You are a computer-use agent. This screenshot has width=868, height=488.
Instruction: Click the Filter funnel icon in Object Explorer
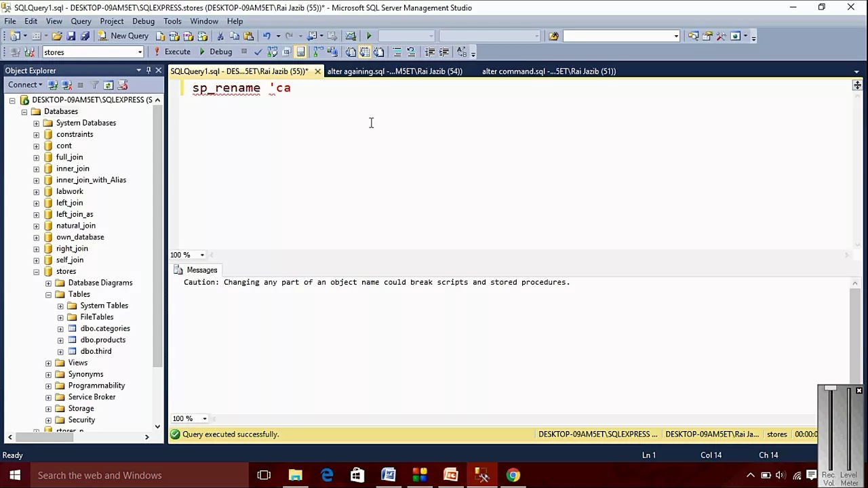(x=95, y=85)
